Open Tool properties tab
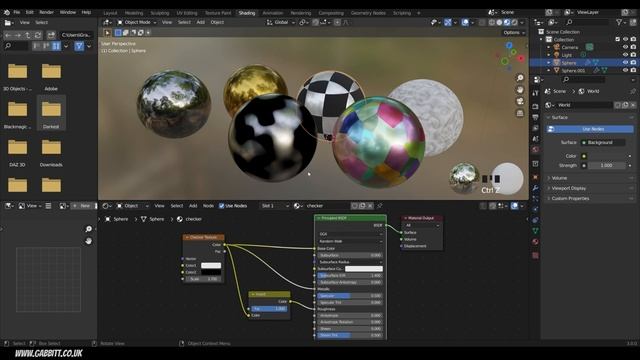640x360 pixels. (536, 93)
